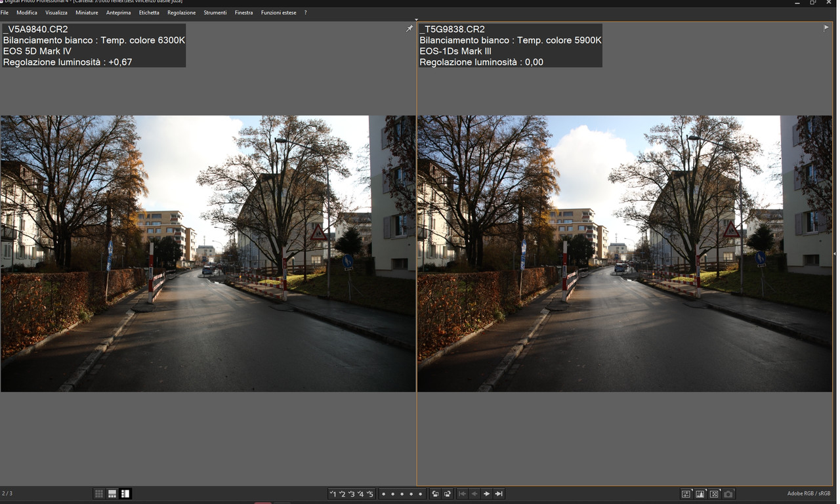Jump to first image

[x=462, y=493]
